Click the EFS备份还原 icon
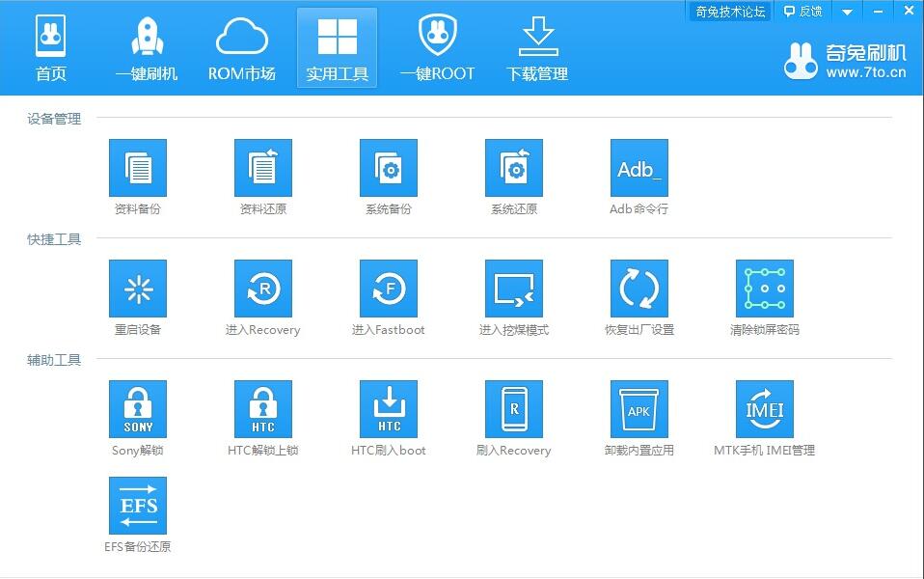 click(x=137, y=506)
